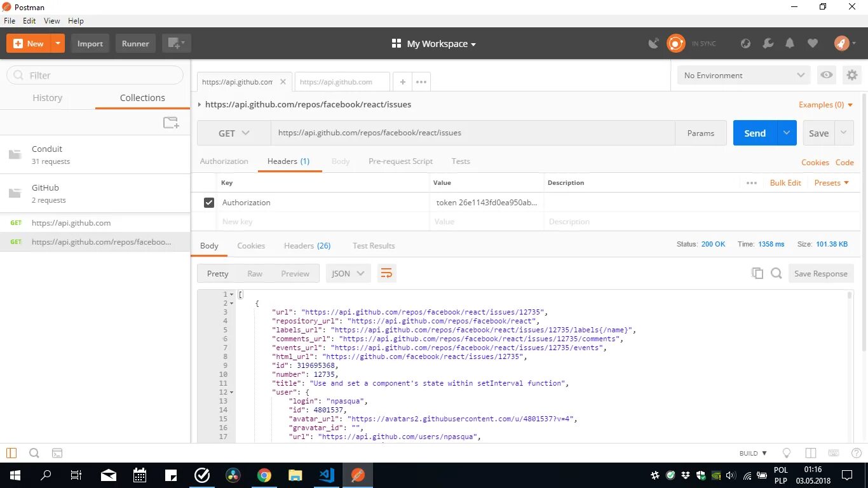Expand the Examples (0) dropdown
The width and height of the screenshot is (868, 488).
[825, 105]
